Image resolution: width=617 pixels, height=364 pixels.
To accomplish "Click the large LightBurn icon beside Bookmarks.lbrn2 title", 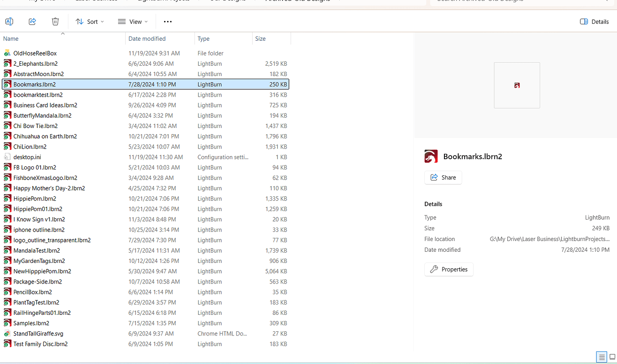I will coord(431,157).
